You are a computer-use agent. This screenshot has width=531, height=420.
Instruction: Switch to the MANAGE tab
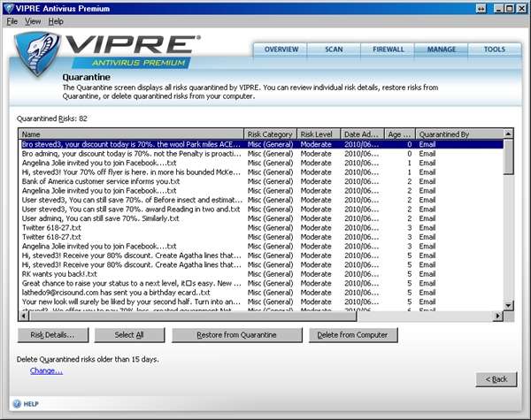(x=442, y=50)
